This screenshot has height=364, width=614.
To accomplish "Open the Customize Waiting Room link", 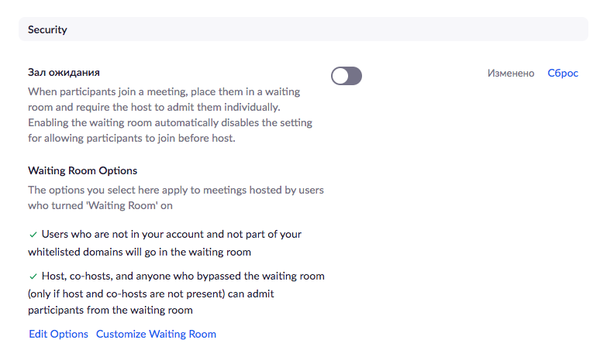I will 156,334.
